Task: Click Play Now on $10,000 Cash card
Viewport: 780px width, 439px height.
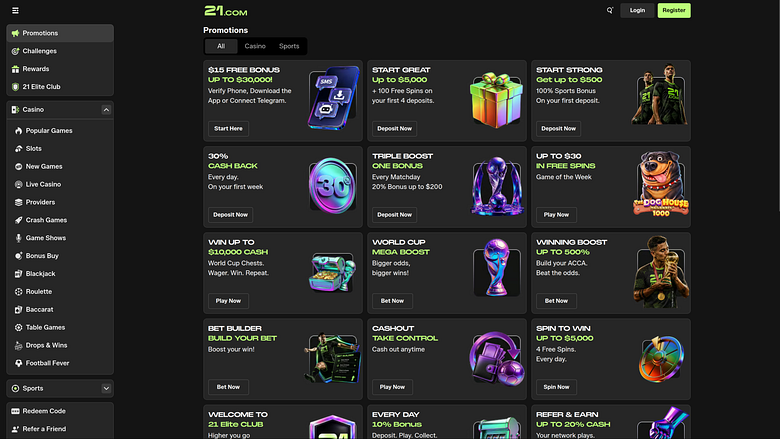Action: click(x=228, y=301)
